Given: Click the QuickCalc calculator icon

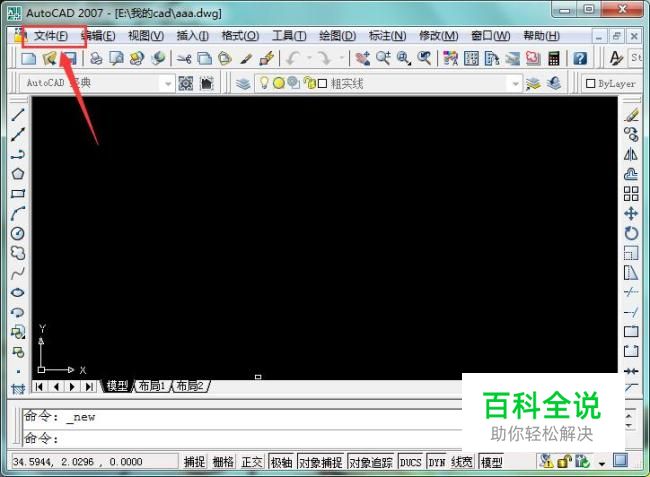Looking at the screenshot, I should coord(554,58).
